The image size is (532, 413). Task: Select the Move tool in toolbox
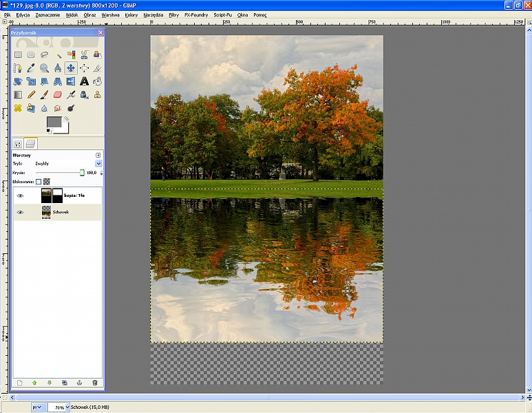tap(70, 67)
